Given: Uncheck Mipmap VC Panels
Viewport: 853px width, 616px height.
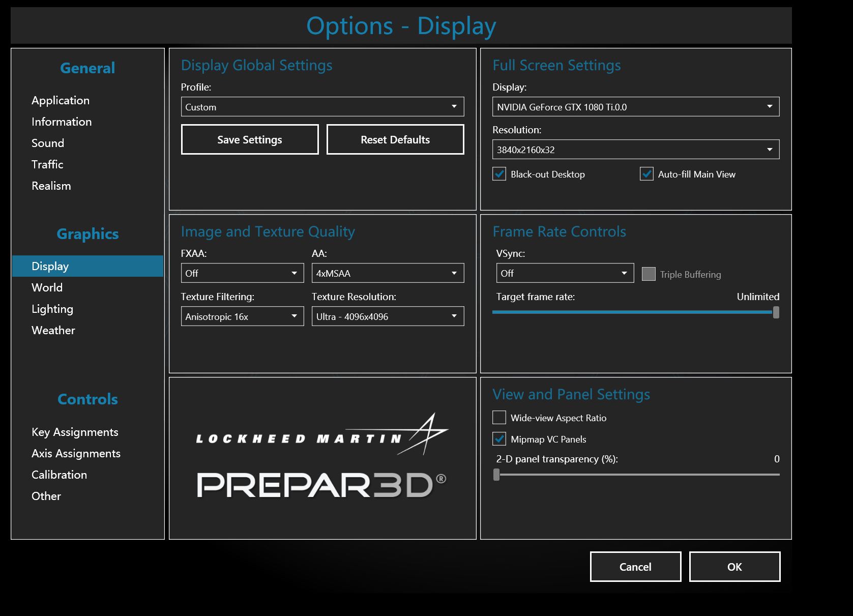Looking at the screenshot, I should [499, 439].
